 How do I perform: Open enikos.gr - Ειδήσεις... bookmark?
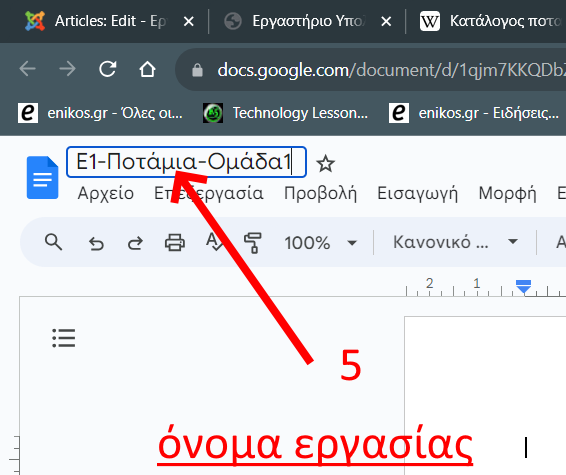[474, 113]
